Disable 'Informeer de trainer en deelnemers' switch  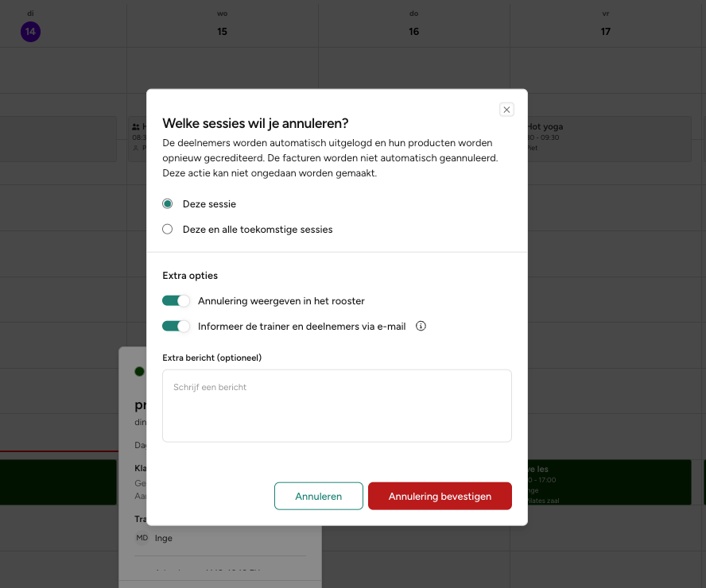(x=176, y=326)
